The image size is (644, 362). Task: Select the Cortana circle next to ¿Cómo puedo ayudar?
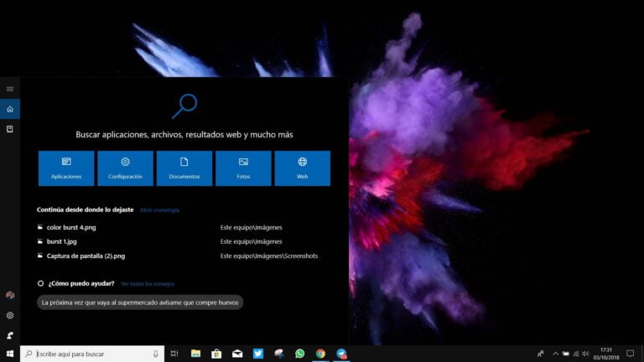(40, 283)
